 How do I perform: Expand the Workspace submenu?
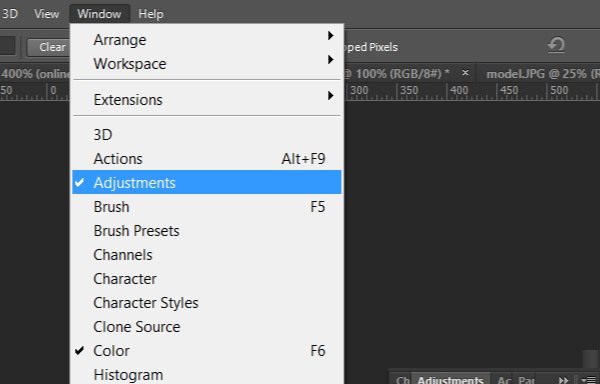(207, 63)
